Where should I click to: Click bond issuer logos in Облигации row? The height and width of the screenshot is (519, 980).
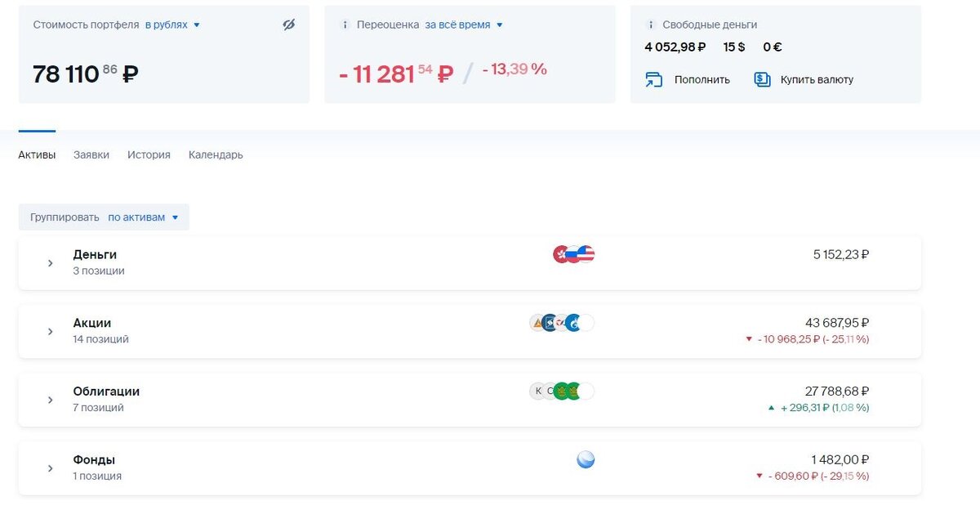pos(562,391)
